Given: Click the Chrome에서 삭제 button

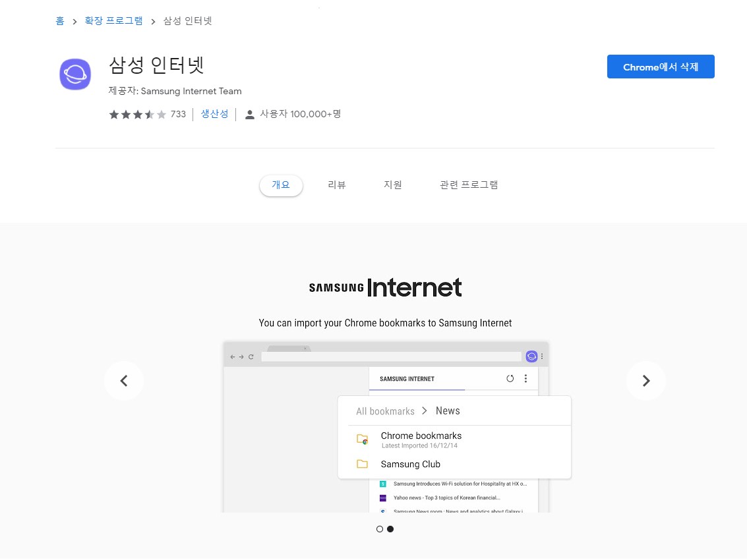Looking at the screenshot, I should (x=661, y=67).
